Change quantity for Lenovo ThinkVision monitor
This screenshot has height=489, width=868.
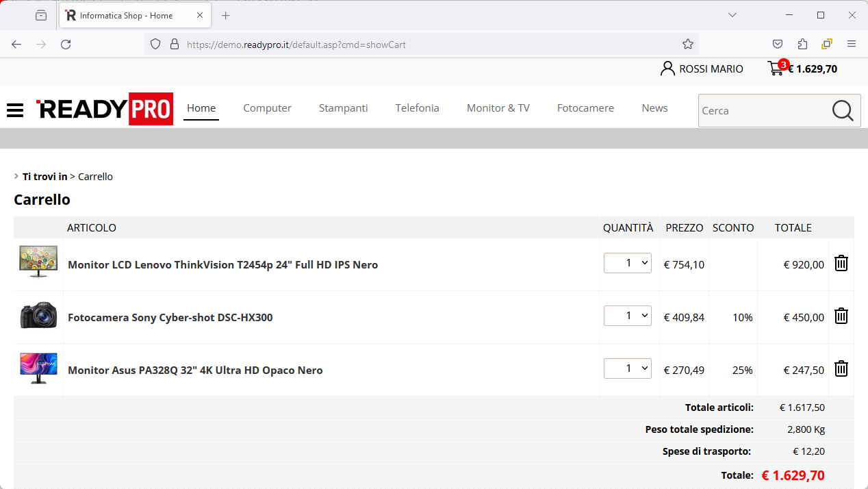pos(628,263)
